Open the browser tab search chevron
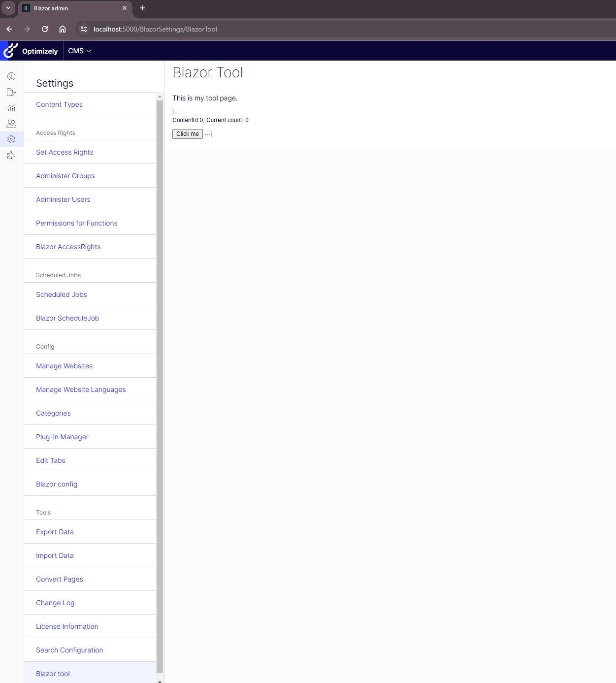This screenshot has width=616, height=683. 8,8
